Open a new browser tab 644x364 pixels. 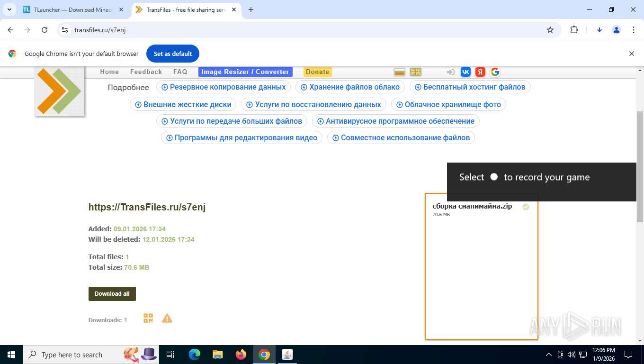251,9
